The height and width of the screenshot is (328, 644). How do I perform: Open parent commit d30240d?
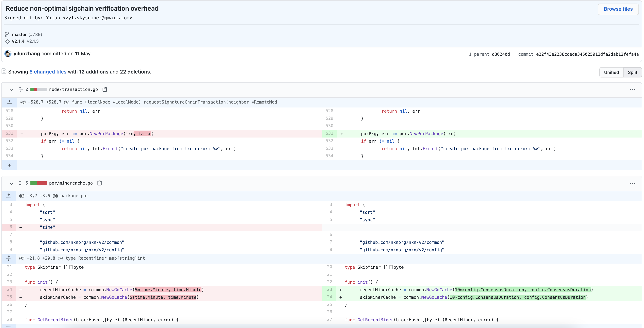[501, 54]
